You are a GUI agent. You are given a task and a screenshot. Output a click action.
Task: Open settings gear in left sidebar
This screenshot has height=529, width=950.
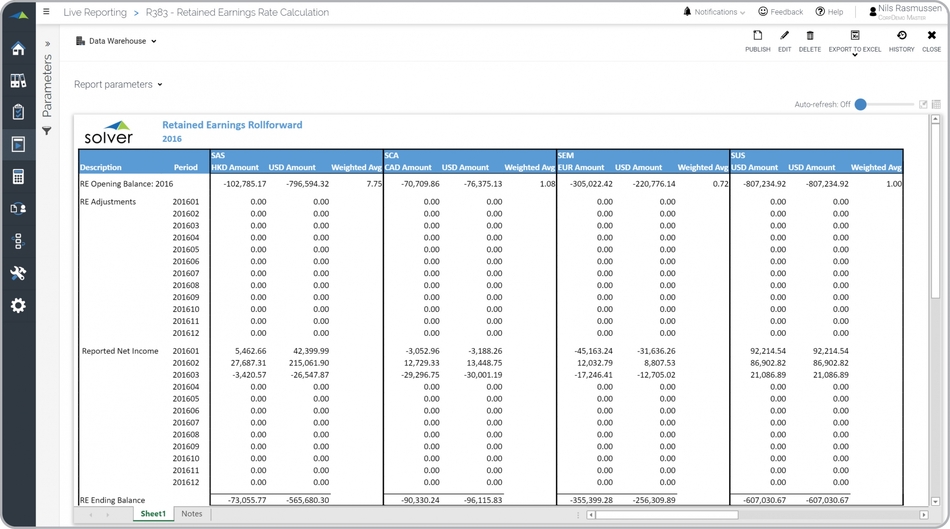[x=18, y=305]
